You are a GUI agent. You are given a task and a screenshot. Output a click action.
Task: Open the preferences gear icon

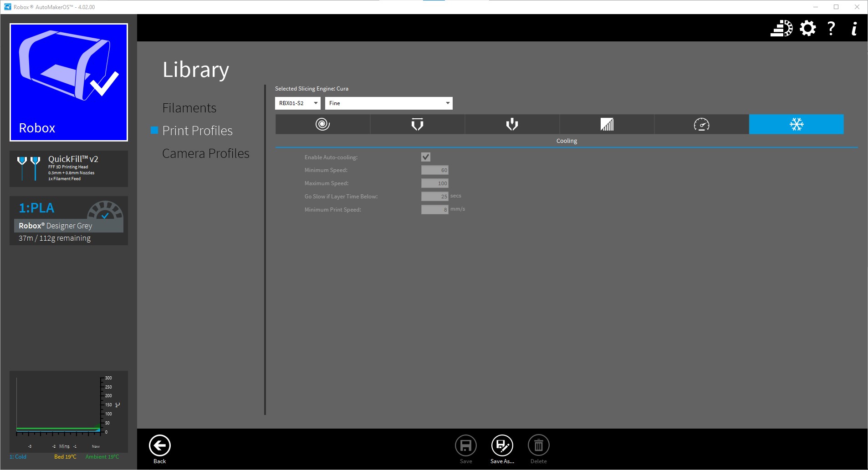pyautogui.click(x=807, y=28)
